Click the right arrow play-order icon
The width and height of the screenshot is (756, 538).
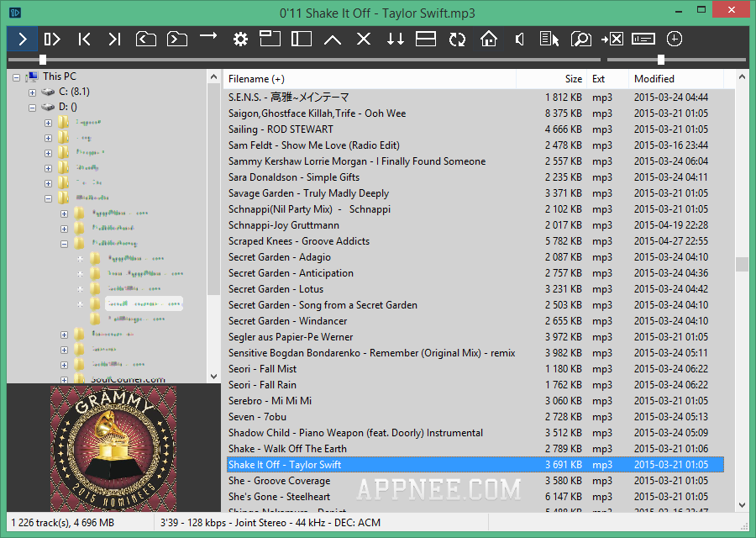tap(208, 36)
